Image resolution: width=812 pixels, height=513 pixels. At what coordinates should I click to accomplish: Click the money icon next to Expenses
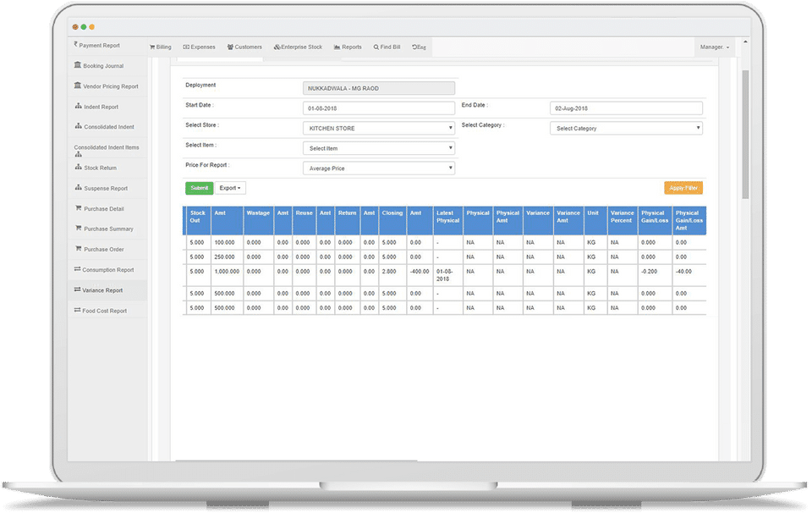(186, 47)
